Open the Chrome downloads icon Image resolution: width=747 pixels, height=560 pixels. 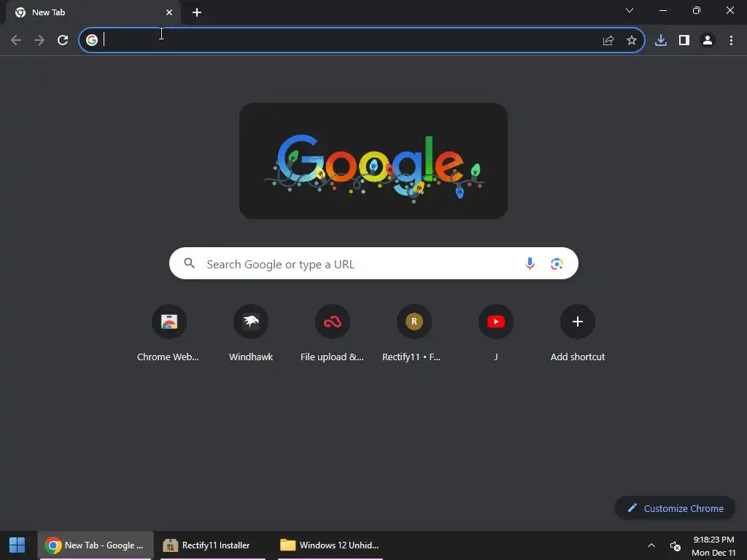pyautogui.click(x=661, y=41)
